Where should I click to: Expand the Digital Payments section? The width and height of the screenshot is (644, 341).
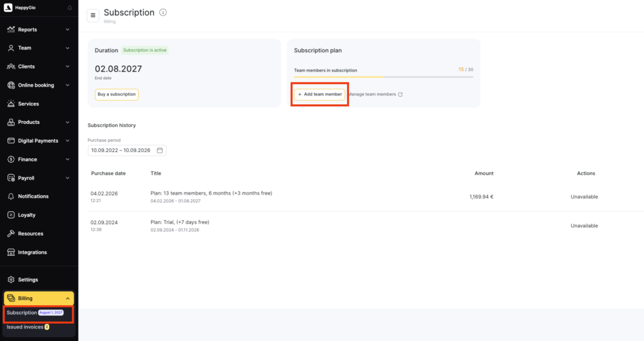pyautogui.click(x=38, y=141)
